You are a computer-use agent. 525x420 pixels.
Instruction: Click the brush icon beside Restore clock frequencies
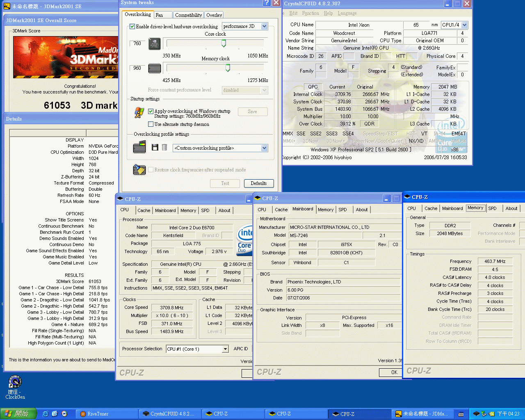(x=139, y=169)
